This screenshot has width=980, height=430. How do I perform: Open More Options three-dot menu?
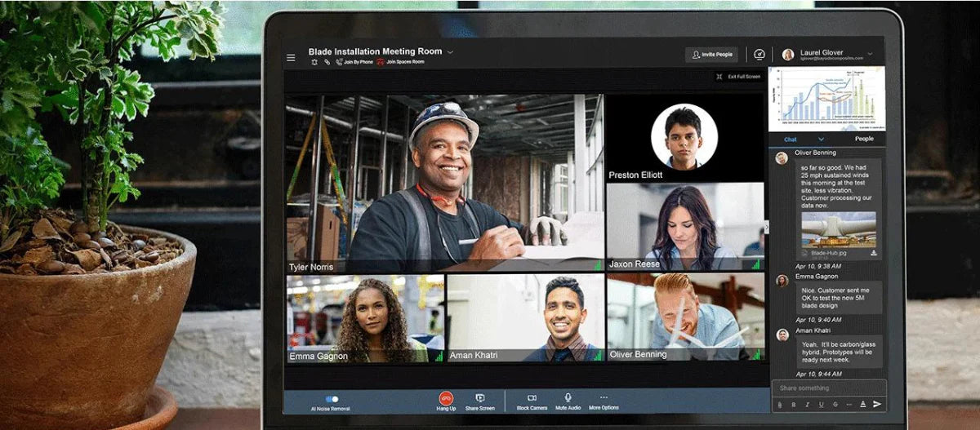pos(604,398)
